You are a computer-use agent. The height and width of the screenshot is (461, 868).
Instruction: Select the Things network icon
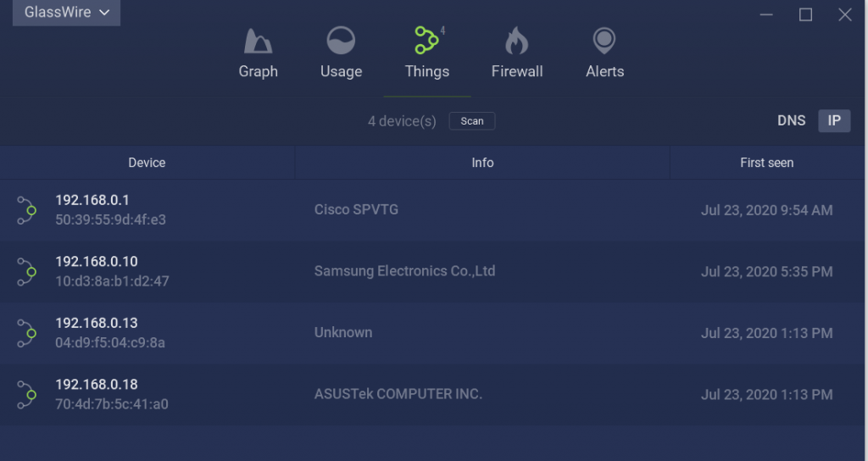(x=427, y=40)
